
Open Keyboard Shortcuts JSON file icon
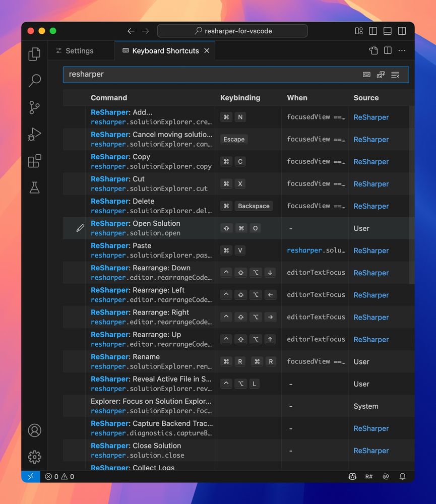pos(373,50)
